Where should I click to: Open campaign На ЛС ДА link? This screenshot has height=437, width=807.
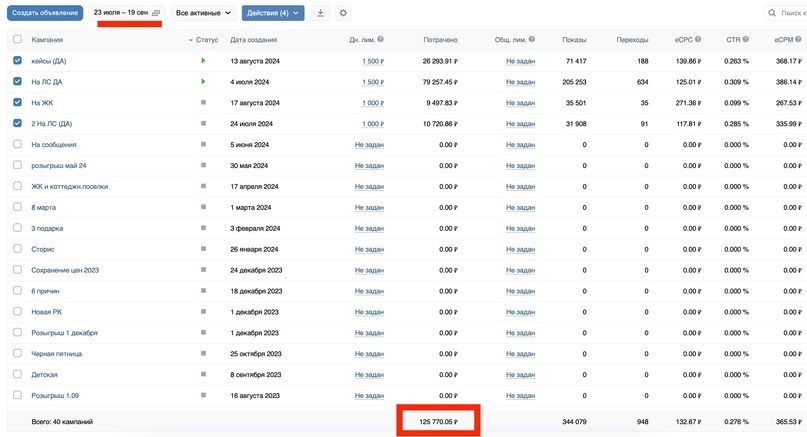coord(46,82)
